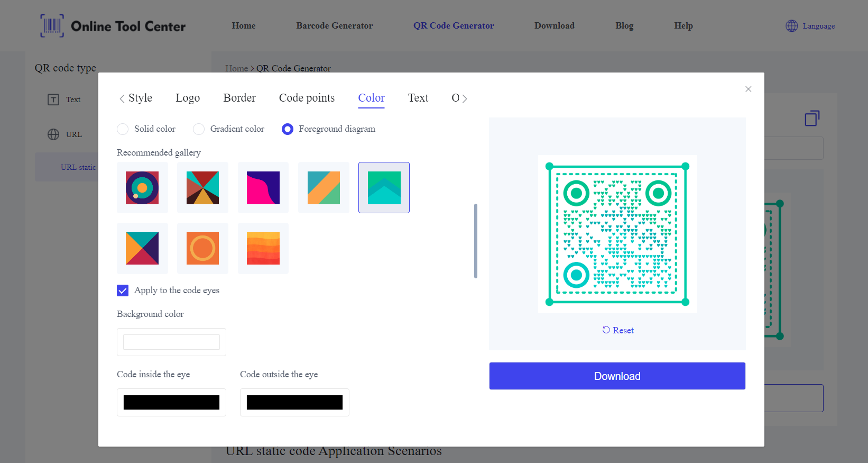Pick the orange diagonal stripe pattern
The image size is (868, 463).
[x=324, y=188]
